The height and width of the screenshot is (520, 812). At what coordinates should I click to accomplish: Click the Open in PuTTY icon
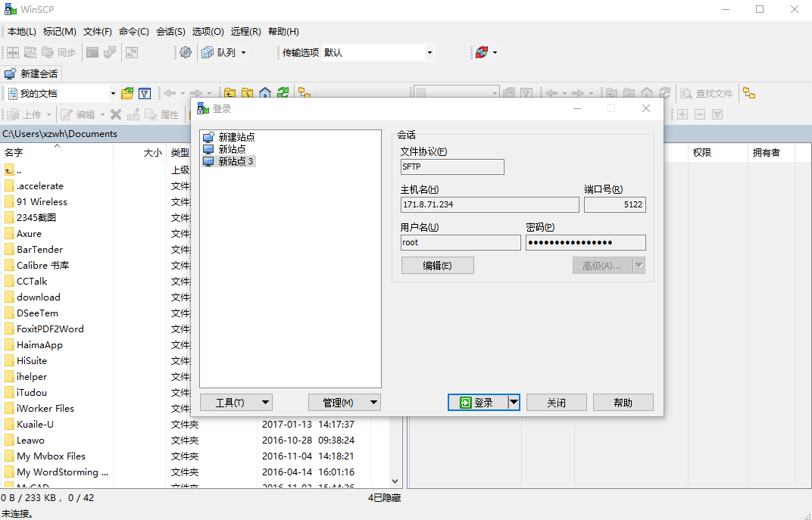pos(110,52)
